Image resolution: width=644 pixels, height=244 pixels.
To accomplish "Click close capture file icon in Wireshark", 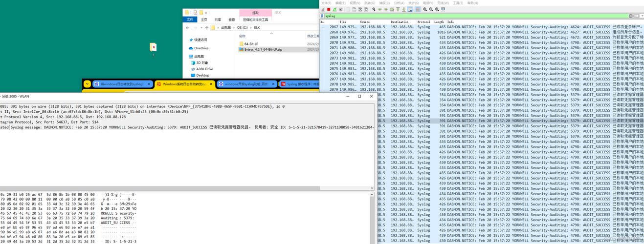I will 360,9.
